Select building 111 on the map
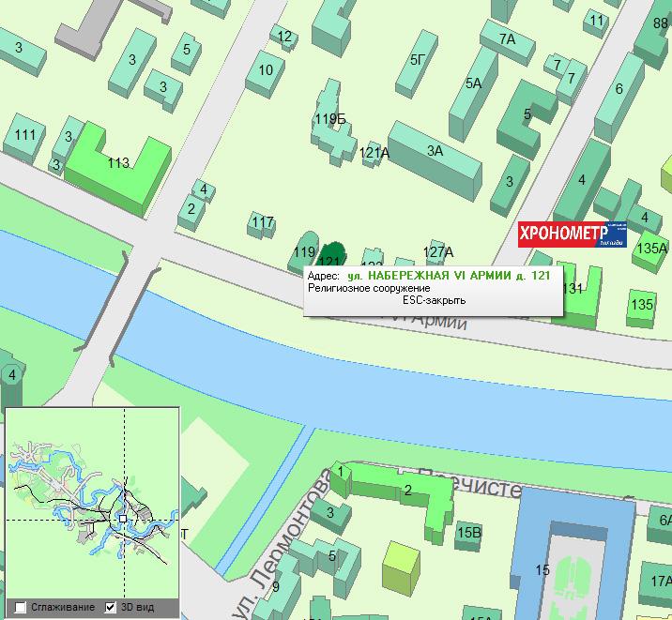 tap(24, 137)
